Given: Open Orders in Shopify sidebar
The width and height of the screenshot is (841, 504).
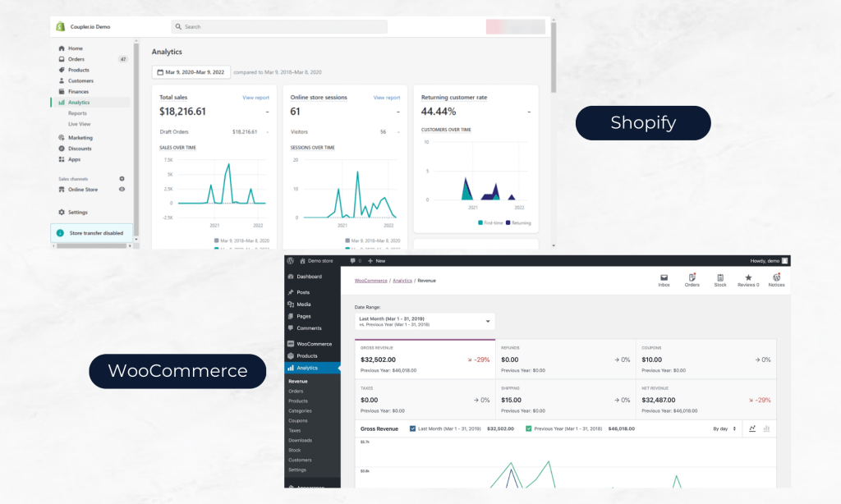Looking at the screenshot, I should tap(76, 59).
